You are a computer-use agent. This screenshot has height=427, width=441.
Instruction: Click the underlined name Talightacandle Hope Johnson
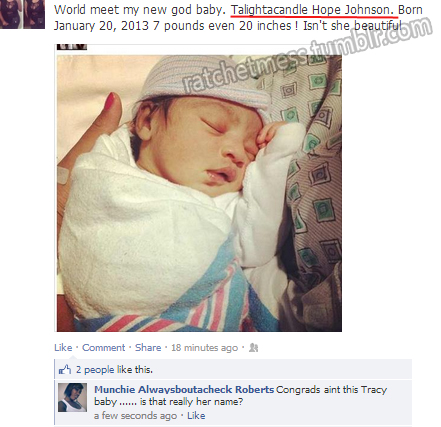[312, 10]
